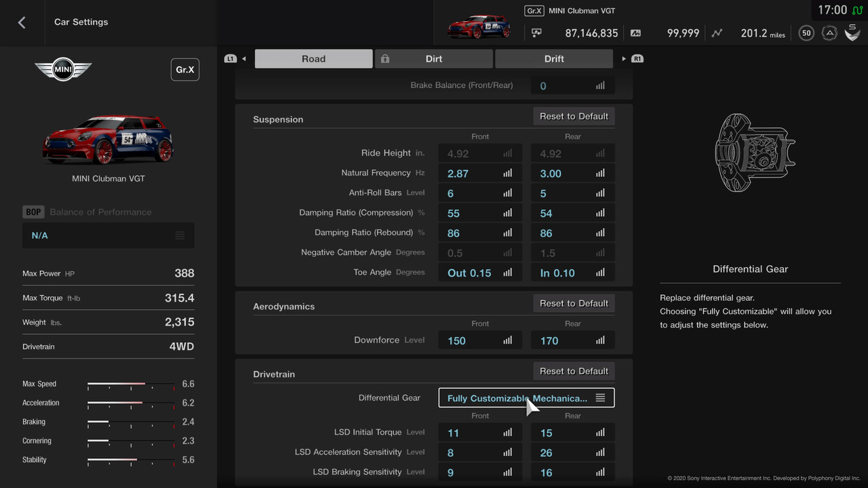Click disabled rear Negative Camber 1.5 field
Viewport: 868px width, 488px height.
[x=573, y=253]
